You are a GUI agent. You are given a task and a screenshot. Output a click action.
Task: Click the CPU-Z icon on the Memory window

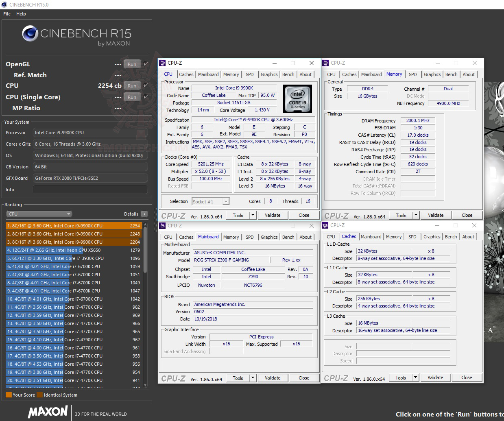325,63
